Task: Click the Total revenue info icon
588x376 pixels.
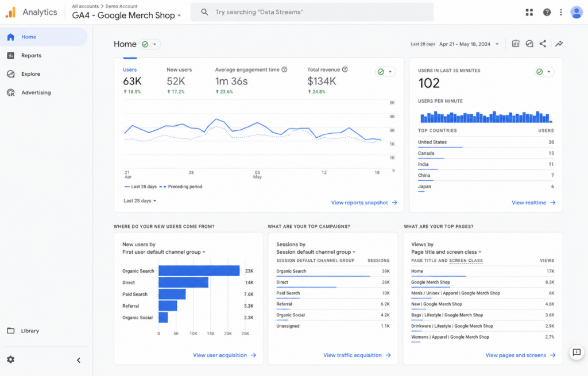Action: point(345,69)
